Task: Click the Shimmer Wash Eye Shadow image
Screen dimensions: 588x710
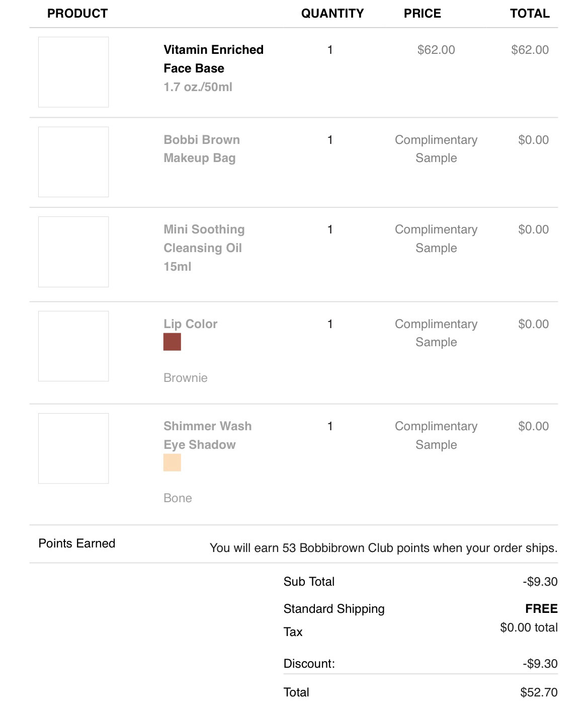Action: [73, 448]
